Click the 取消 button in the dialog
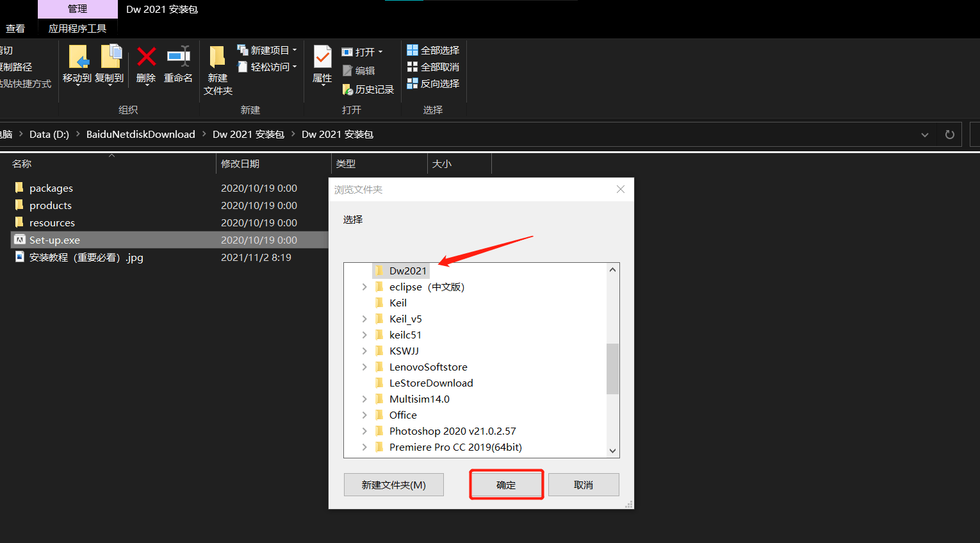 click(x=584, y=485)
